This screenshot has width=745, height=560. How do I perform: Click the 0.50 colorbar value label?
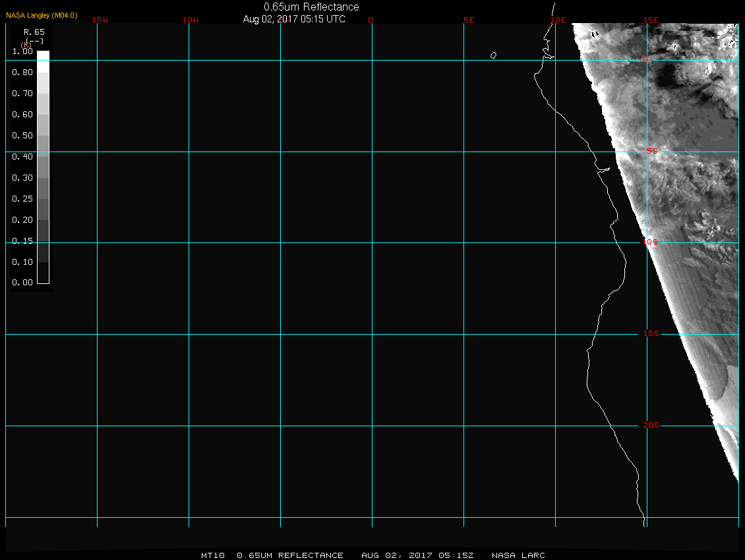pyautogui.click(x=22, y=136)
